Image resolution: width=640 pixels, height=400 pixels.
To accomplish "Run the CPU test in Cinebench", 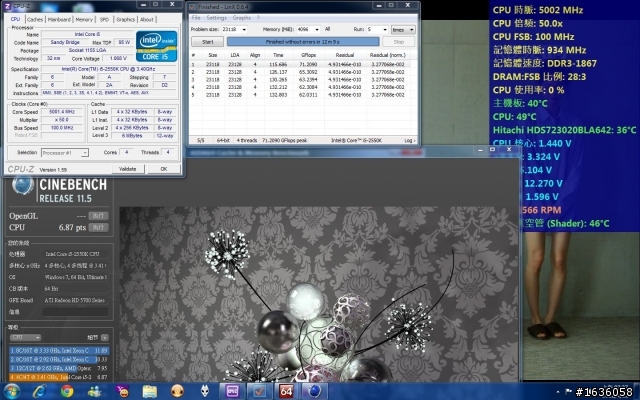I will pyautogui.click(x=98, y=227).
